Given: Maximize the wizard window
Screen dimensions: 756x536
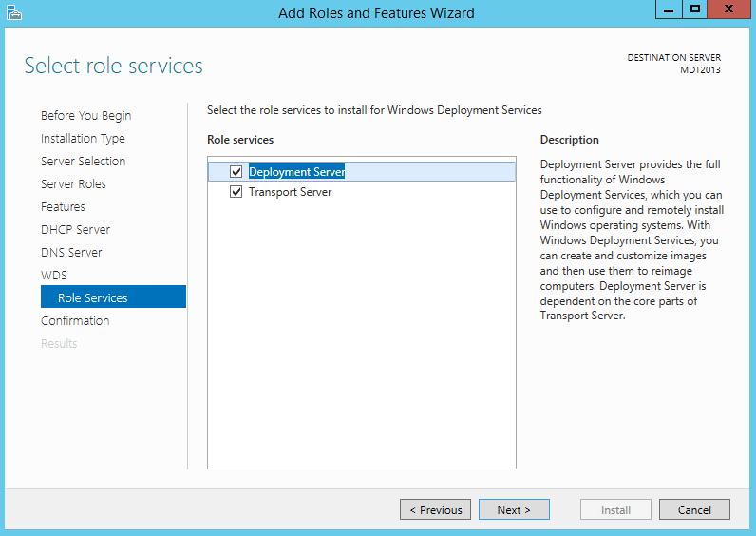Looking at the screenshot, I should [x=695, y=10].
